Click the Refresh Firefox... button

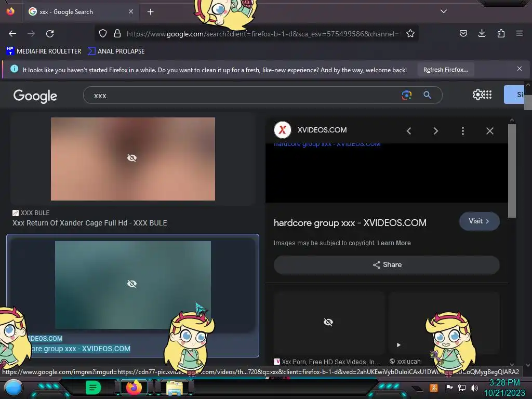tap(445, 70)
